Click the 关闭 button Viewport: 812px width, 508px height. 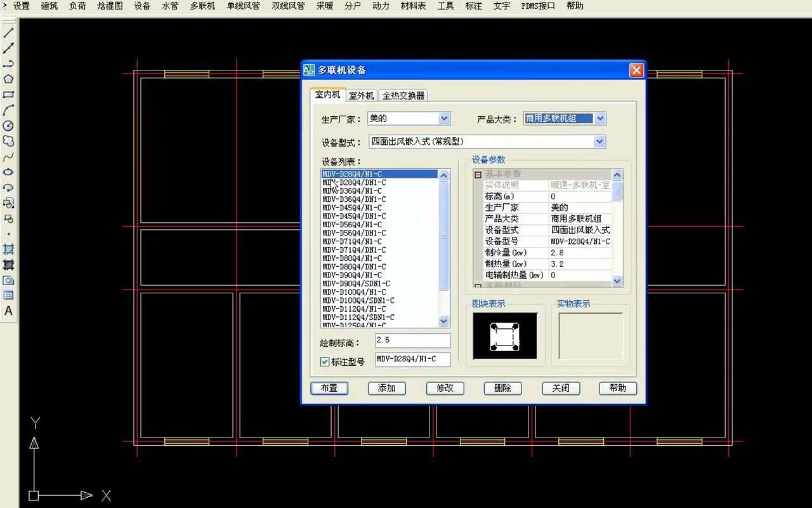[x=561, y=388]
